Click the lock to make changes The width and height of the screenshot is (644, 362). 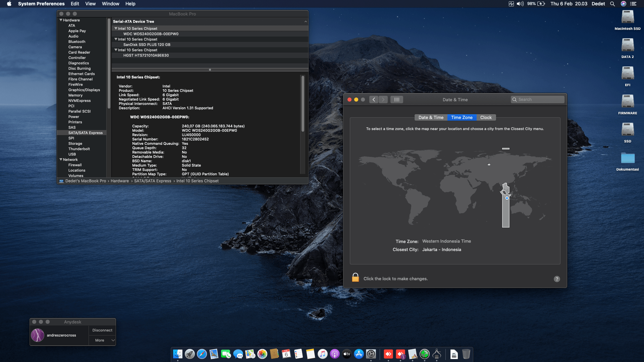coord(356,278)
